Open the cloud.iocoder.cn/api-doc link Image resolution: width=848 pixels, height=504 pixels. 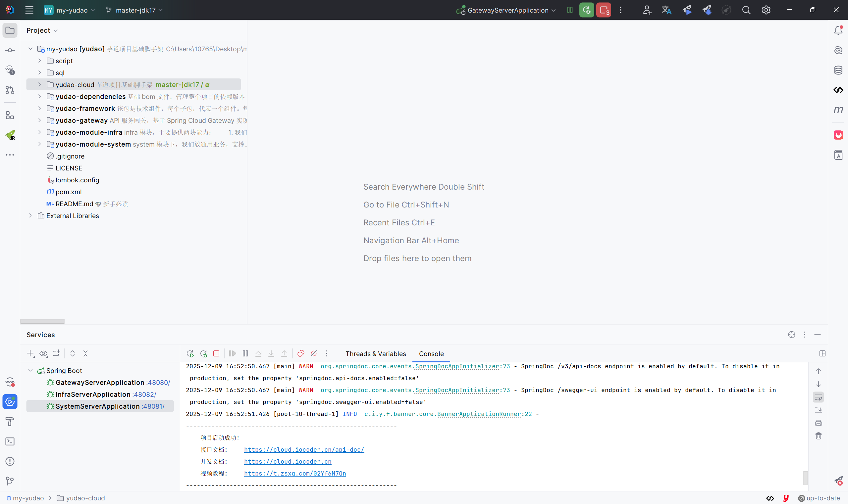tap(304, 450)
